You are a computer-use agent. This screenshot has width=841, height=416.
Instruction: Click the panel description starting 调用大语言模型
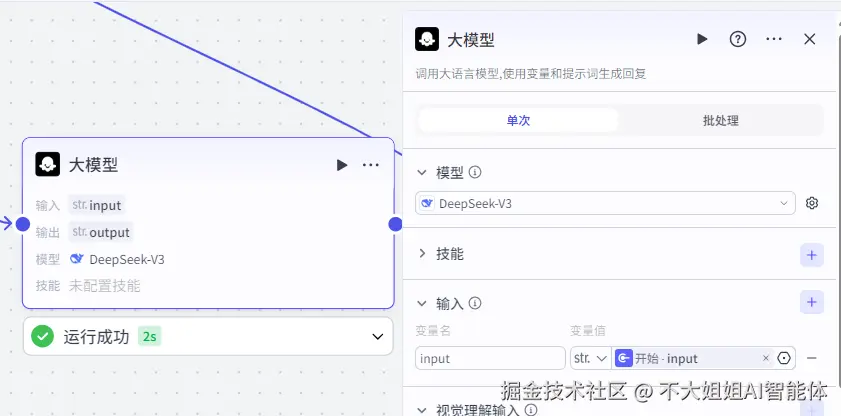point(531,74)
